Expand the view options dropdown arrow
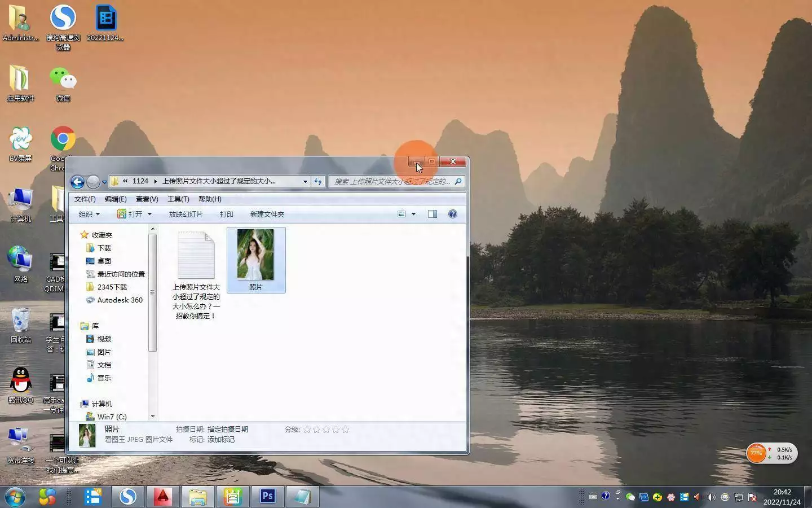Viewport: 812px width, 508px height. point(413,214)
